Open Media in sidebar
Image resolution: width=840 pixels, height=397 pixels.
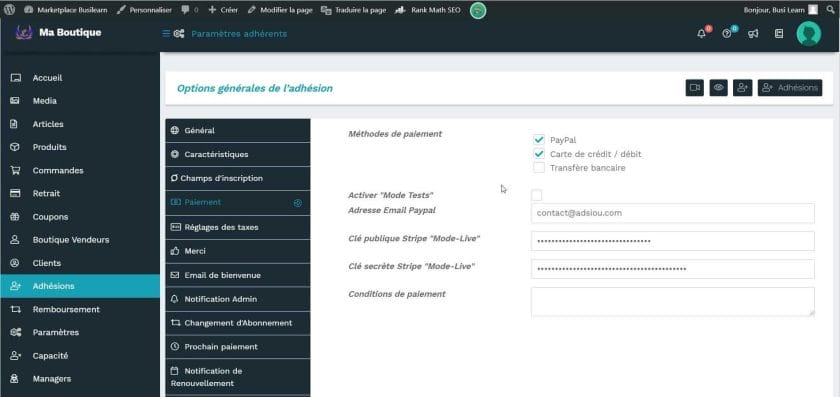coord(80,101)
